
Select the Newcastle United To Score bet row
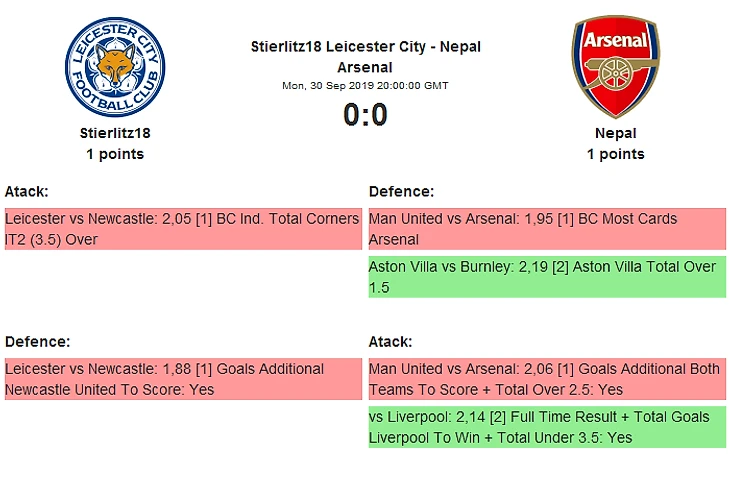pos(182,379)
